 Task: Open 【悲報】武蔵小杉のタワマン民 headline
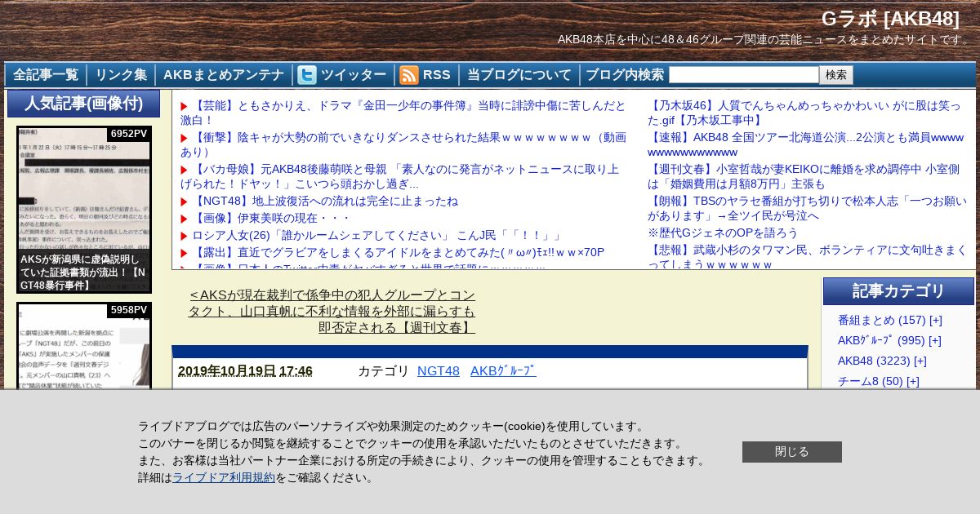807,257
